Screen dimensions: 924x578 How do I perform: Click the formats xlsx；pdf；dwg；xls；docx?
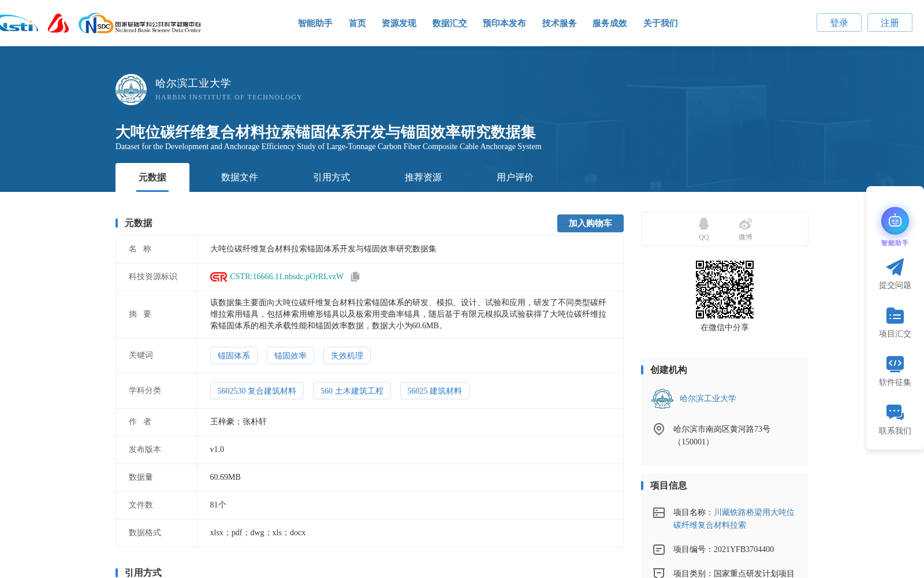[x=258, y=533]
